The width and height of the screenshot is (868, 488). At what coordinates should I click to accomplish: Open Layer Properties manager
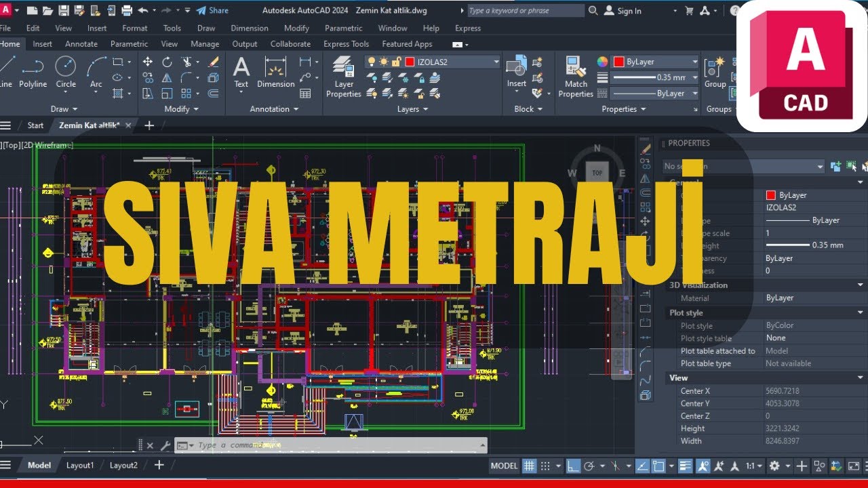click(x=344, y=77)
